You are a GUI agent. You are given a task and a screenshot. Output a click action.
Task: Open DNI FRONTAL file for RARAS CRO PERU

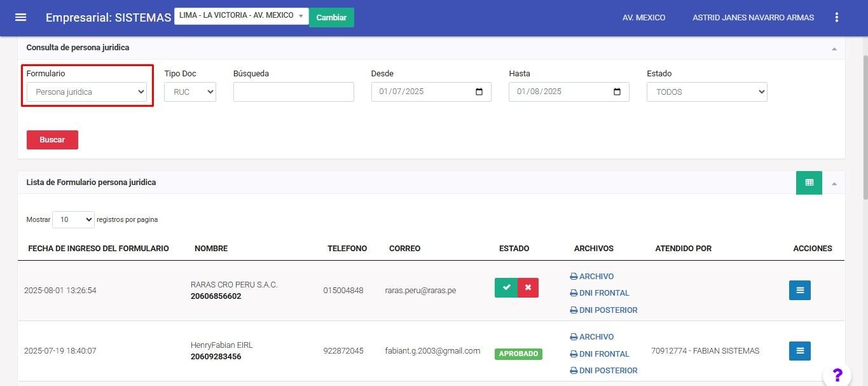603,293
